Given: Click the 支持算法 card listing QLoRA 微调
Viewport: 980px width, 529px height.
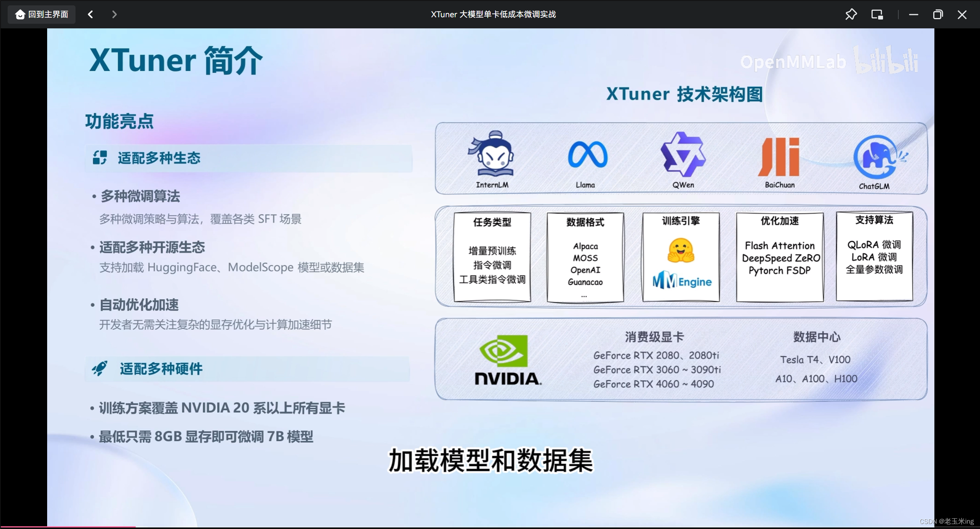Looking at the screenshot, I should click(874, 256).
